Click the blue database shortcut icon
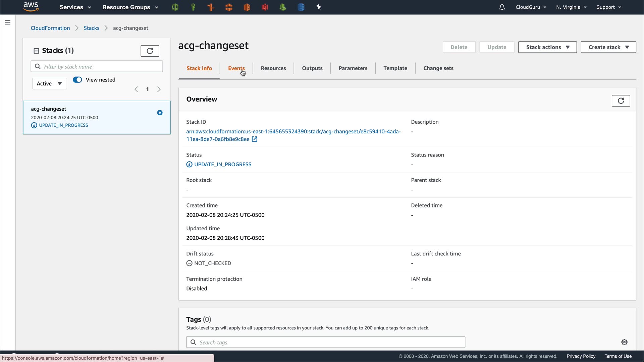This screenshot has width=644, height=362. 301,7
